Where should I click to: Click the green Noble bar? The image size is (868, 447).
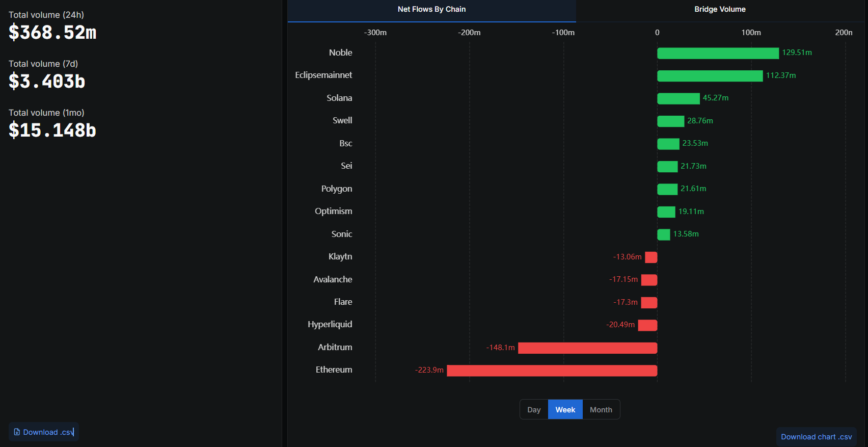(x=717, y=53)
